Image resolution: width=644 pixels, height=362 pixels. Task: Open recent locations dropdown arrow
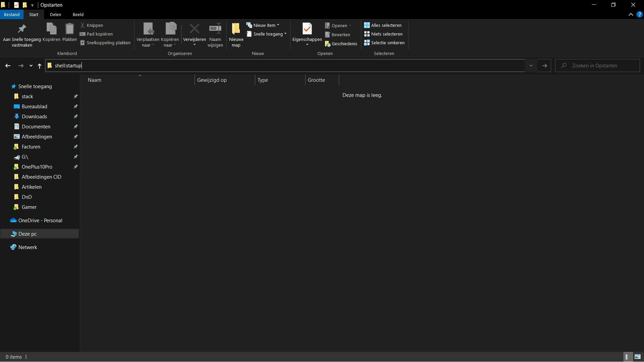pyautogui.click(x=31, y=66)
